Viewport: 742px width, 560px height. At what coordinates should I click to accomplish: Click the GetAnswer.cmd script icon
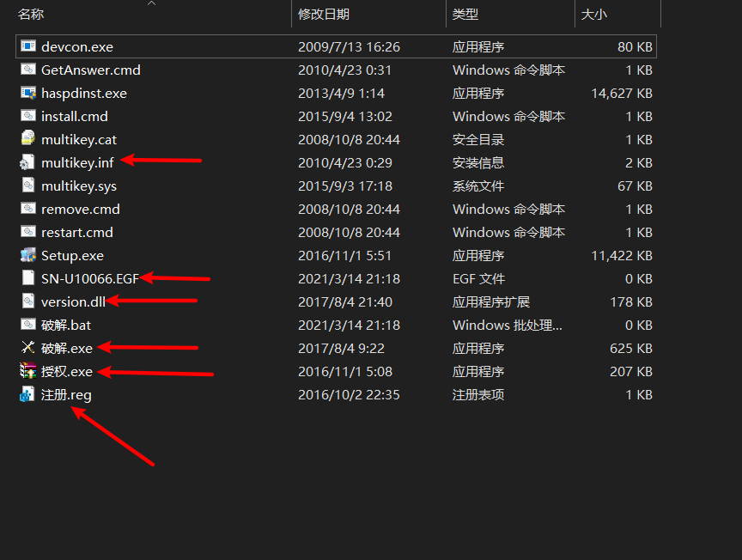click(x=28, y=69)
